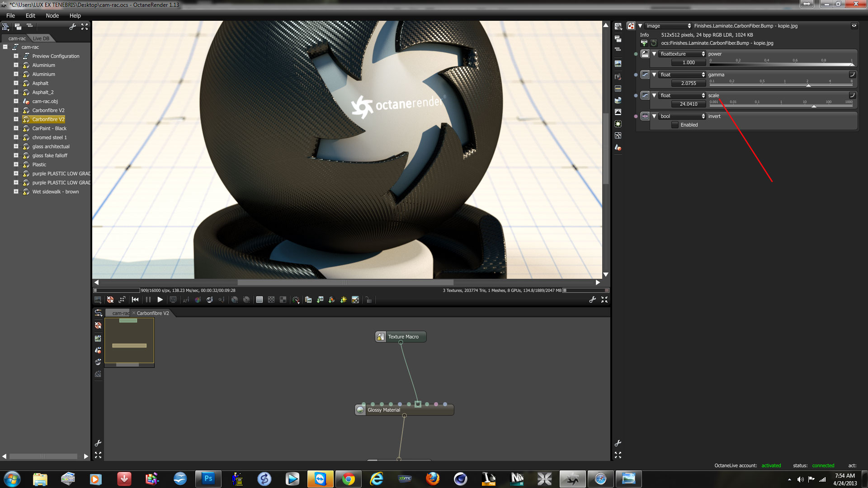Open the Node menu
The height and width of the screenshot is (488, 868).
[52, 15]
